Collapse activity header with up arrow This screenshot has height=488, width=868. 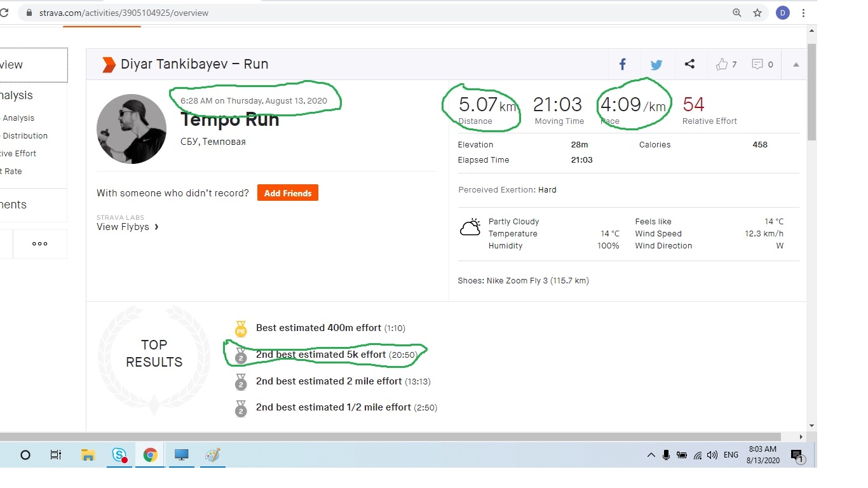click(796, 64)
